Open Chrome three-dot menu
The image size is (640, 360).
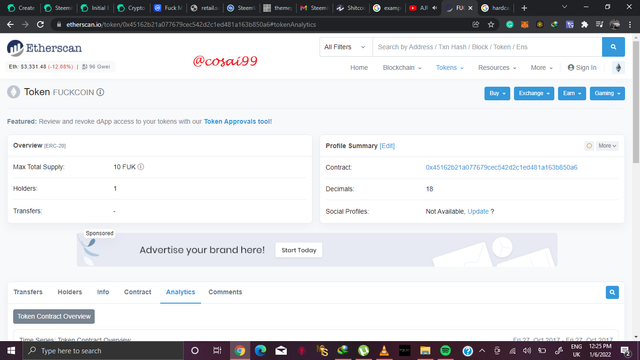coord(630,24)
